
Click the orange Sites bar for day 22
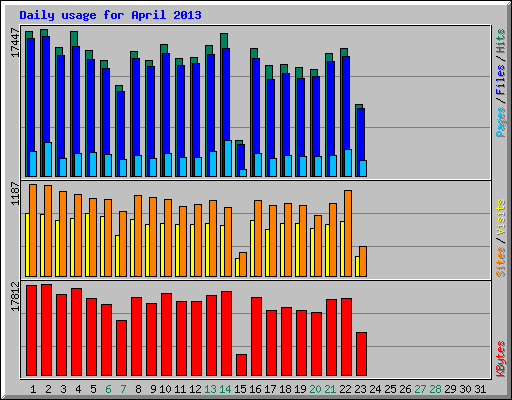(x=348, y=233)
